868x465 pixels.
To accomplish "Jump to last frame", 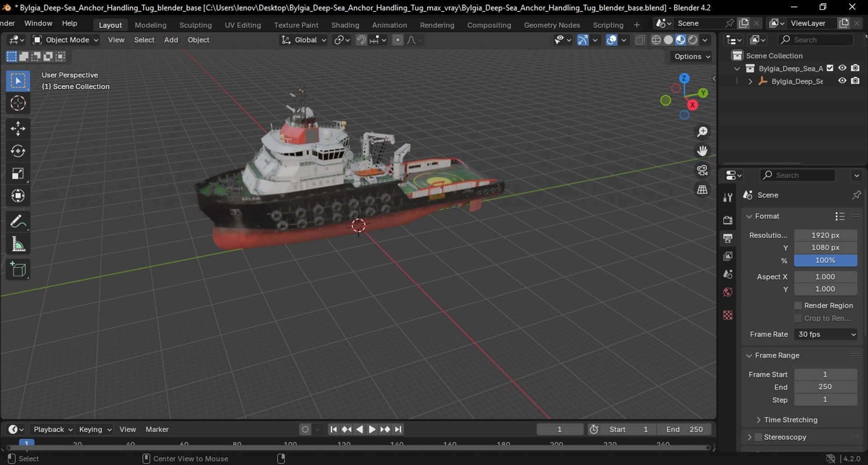I will [x=398, y=429].
